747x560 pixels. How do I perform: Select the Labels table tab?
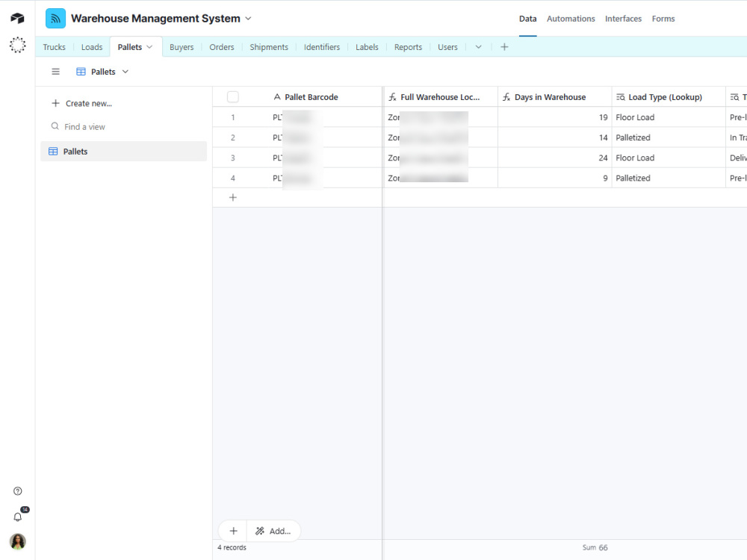(367, 46)
